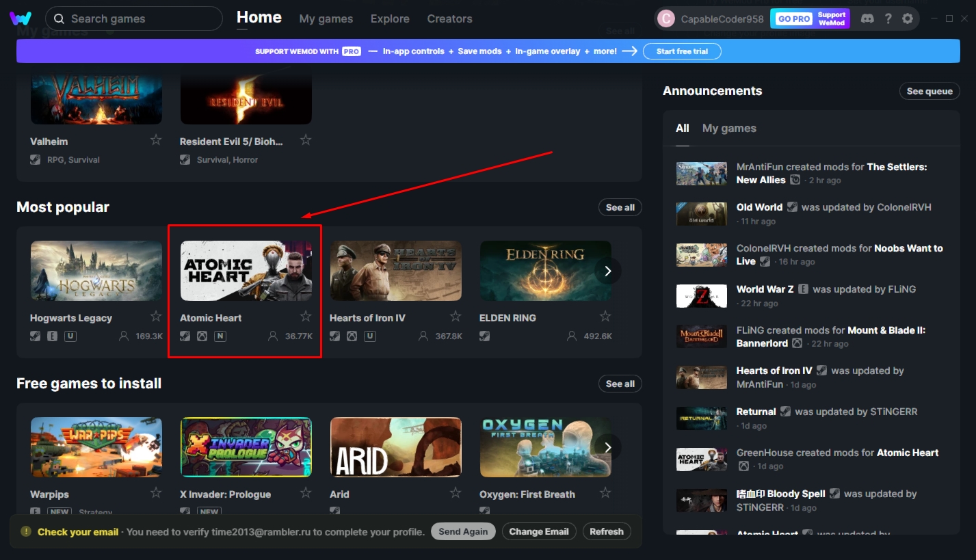This screenshot has width=976, height=560.
Task: Open the ELDEN RING game thumbnail
Action: 546,271
